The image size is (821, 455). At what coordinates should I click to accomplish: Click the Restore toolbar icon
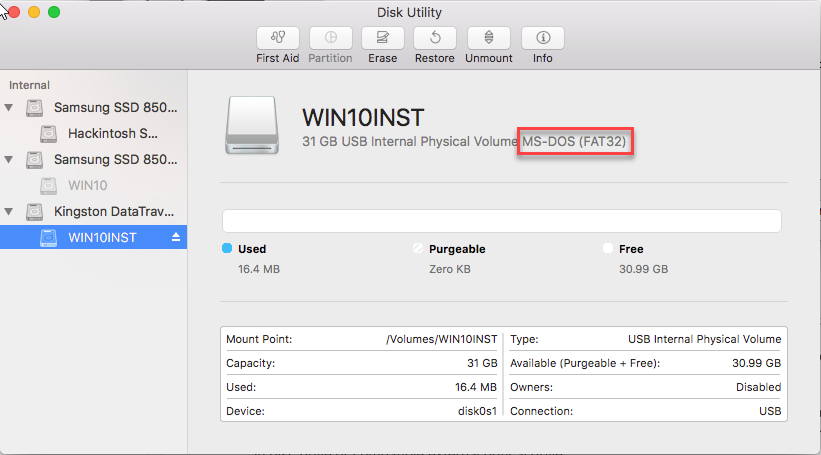435,38
